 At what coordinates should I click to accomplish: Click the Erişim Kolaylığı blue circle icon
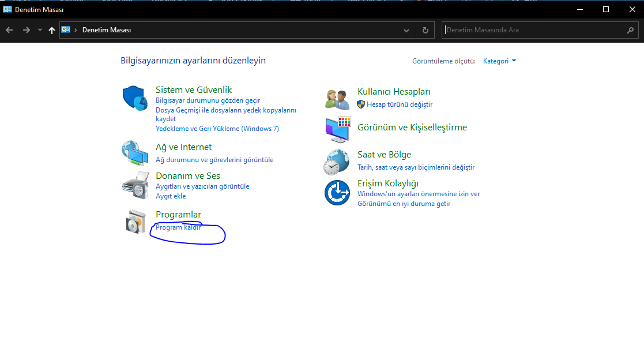pos(337,192)
